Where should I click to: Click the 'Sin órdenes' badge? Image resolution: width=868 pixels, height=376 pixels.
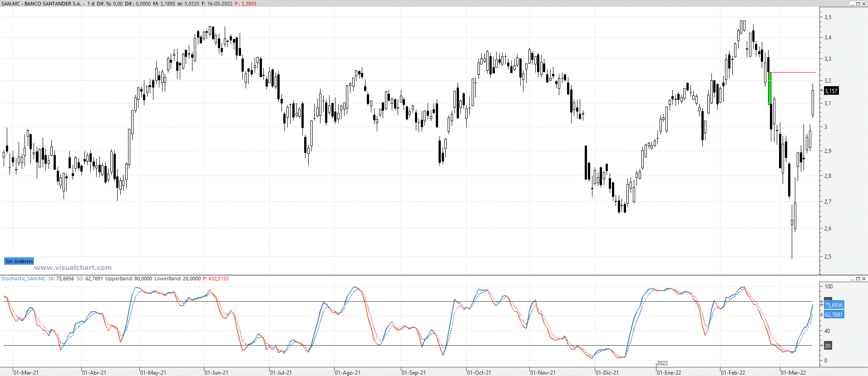pos(19,261)
